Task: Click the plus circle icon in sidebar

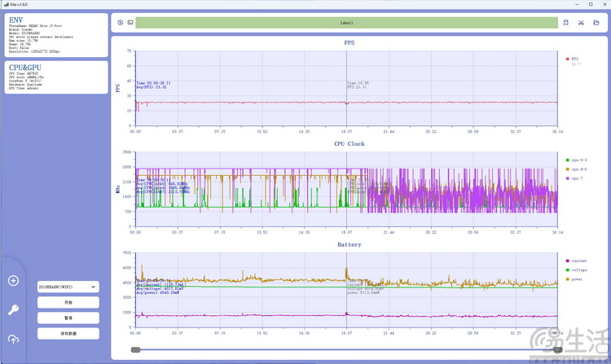Action: point(13,281)
